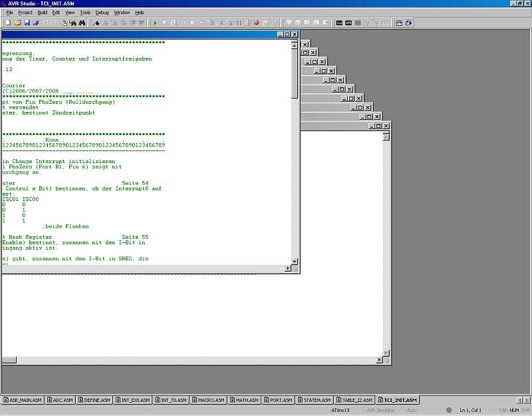The image size is (532, 416).
Task: Click ATtiny13 device in status bar
Action: (340, 410)
